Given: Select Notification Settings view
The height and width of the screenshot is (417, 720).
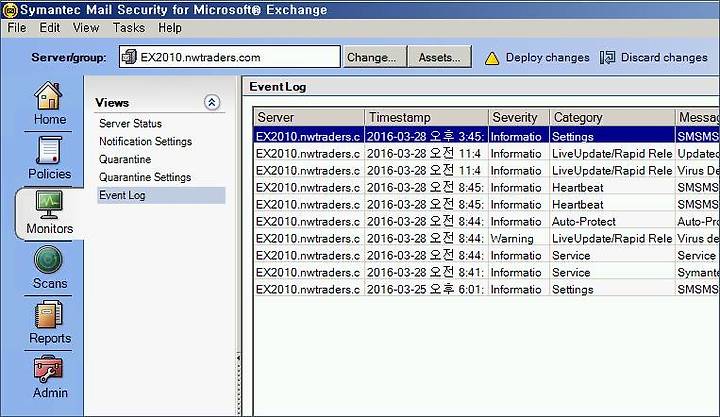Looking at the screenshot, I should point(146,141).
